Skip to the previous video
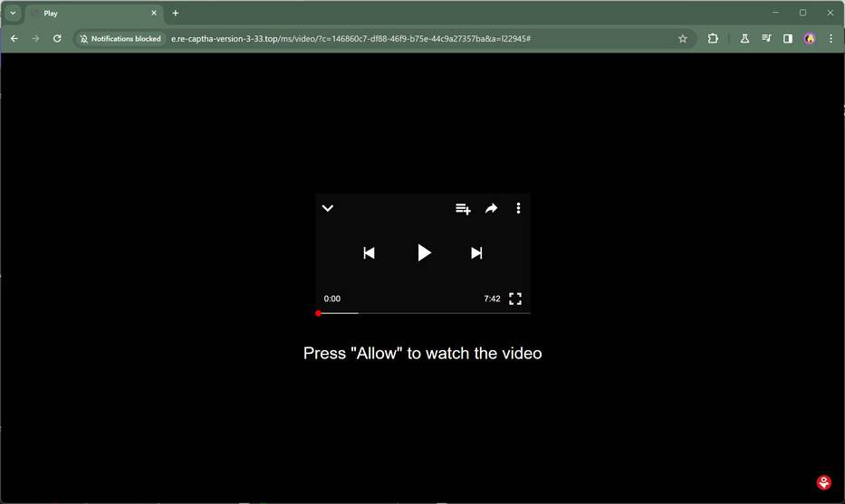The height and width of the screenshot is (504, 845). (370, 253)
